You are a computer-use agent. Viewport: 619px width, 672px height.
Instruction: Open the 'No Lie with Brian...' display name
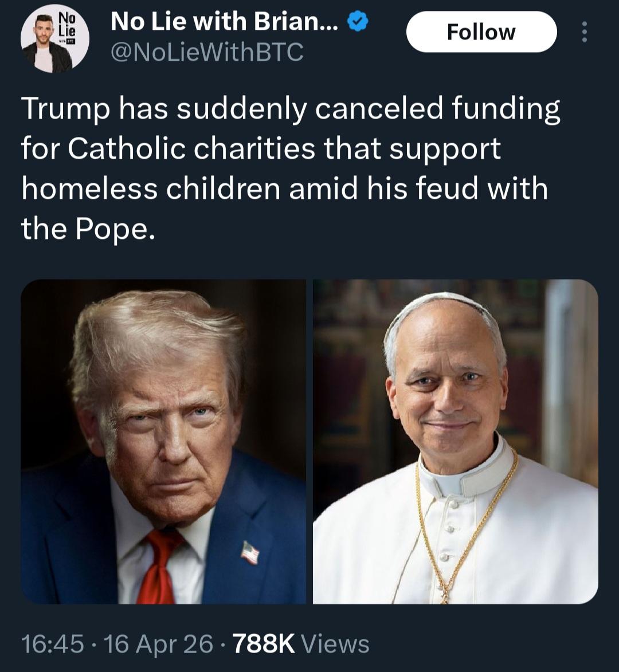click(x=228, y=23)
